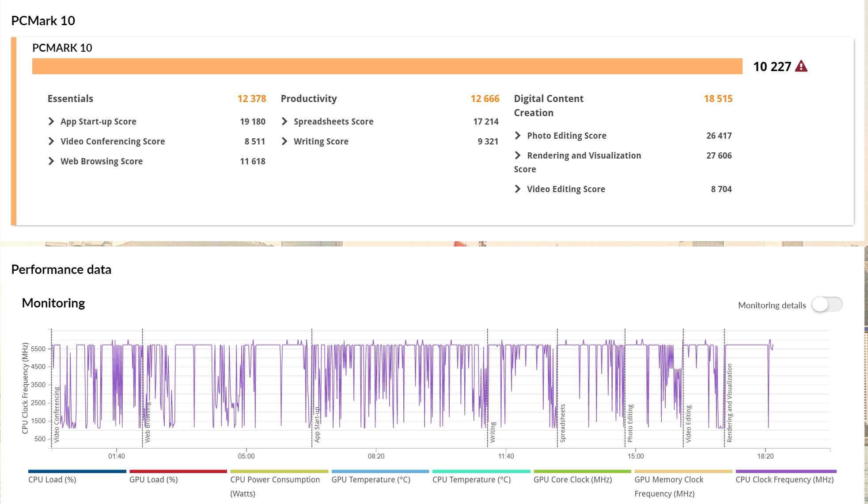Image resolution: width=868 pixels, height=504 pixels.
Task: Click the Photo Editing marker in chart
Action: pyautogui.click(x=630, y=423)
